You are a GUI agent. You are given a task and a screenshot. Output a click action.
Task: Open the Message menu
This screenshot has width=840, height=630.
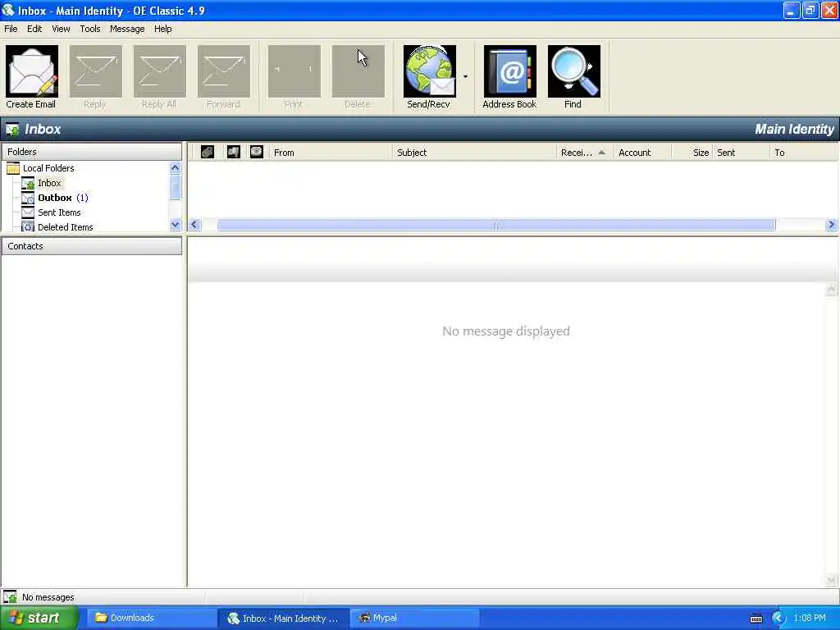tap(127, 29)
